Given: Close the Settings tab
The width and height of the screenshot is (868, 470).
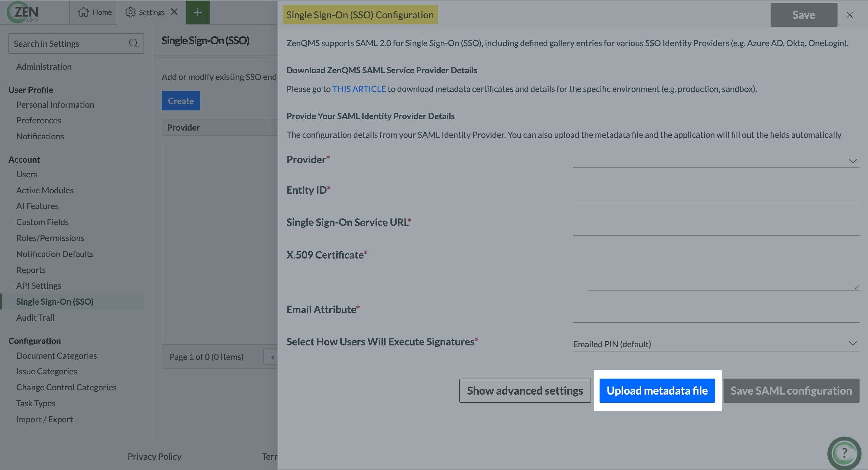Looking at the screenshot, I should [174, 12].
